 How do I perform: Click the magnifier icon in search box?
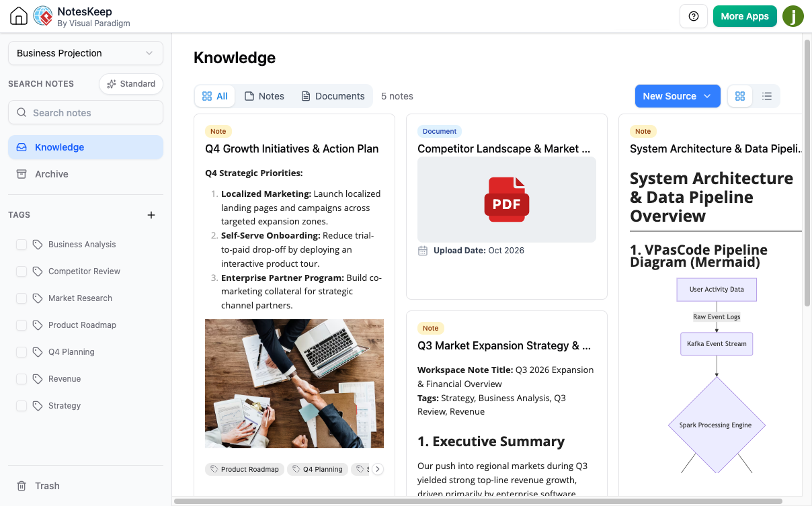point(22,113)
